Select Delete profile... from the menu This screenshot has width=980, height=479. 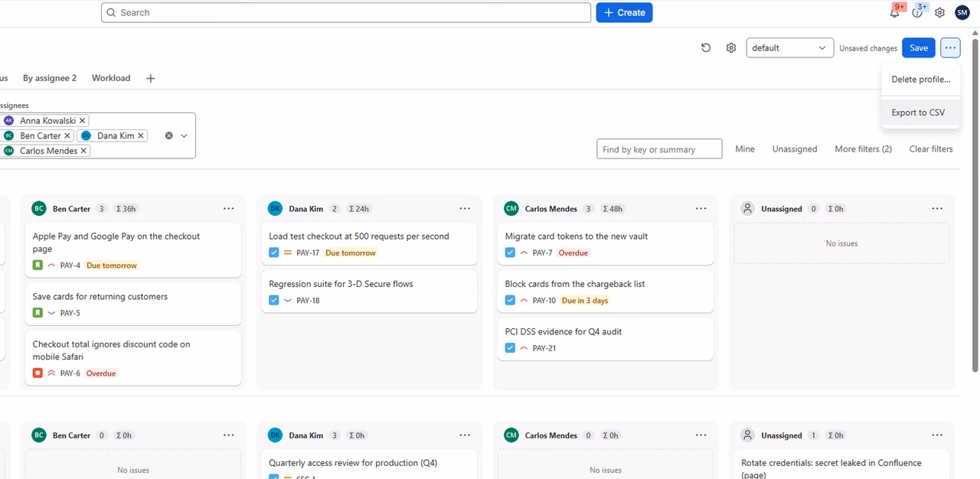click(x=921, y=80)
